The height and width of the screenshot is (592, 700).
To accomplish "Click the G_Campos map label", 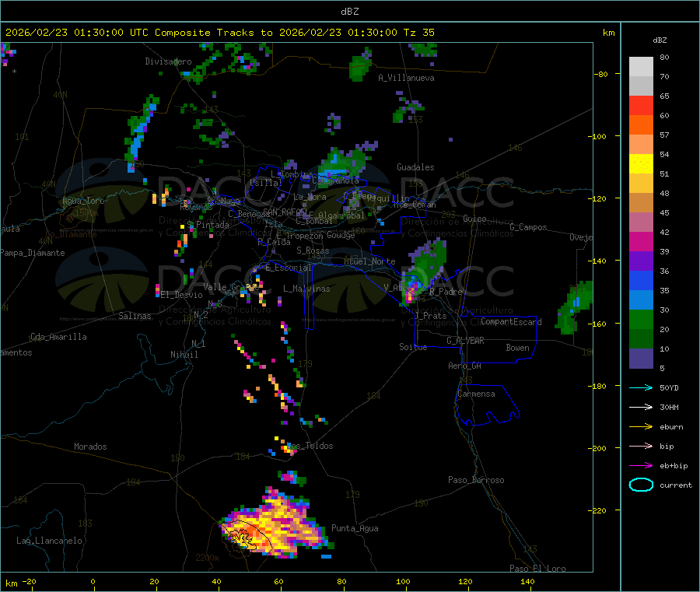I will click(529, 227).
